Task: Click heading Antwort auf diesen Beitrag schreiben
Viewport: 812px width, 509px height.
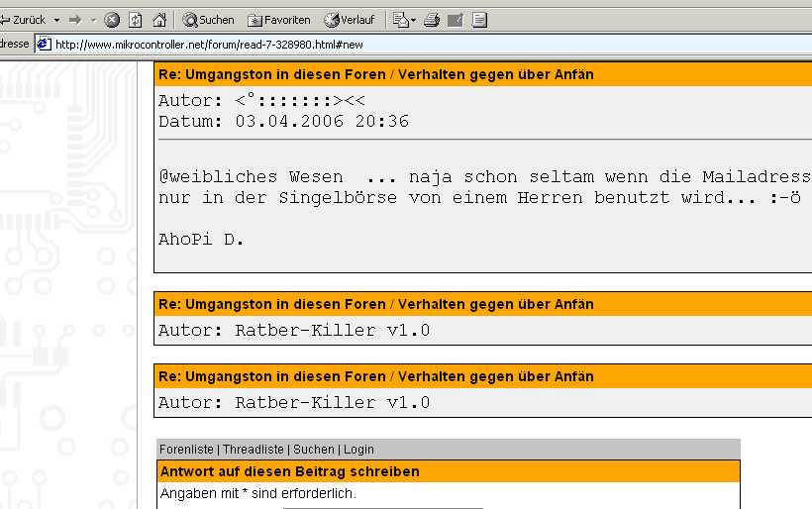Action: tap(290, 471)
